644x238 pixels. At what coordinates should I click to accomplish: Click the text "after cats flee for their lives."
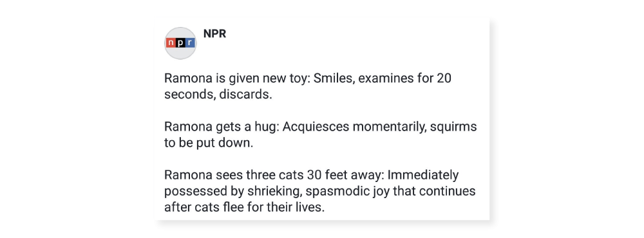point(244,207)
